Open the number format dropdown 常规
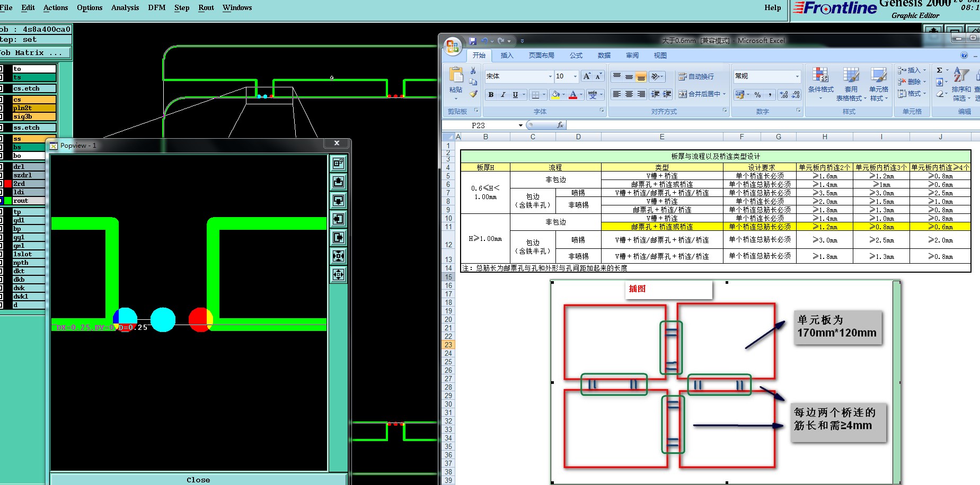 [797, 77]
